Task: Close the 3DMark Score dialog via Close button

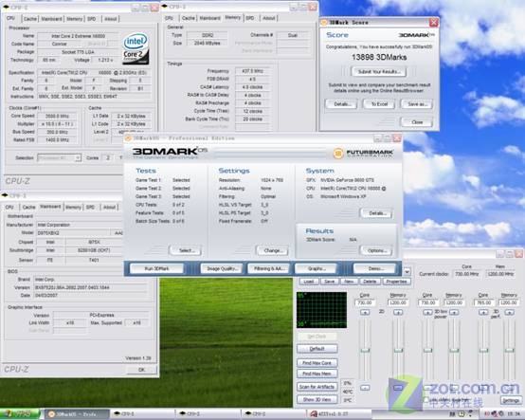Action: pyautogui.click(x=417, y=122)
